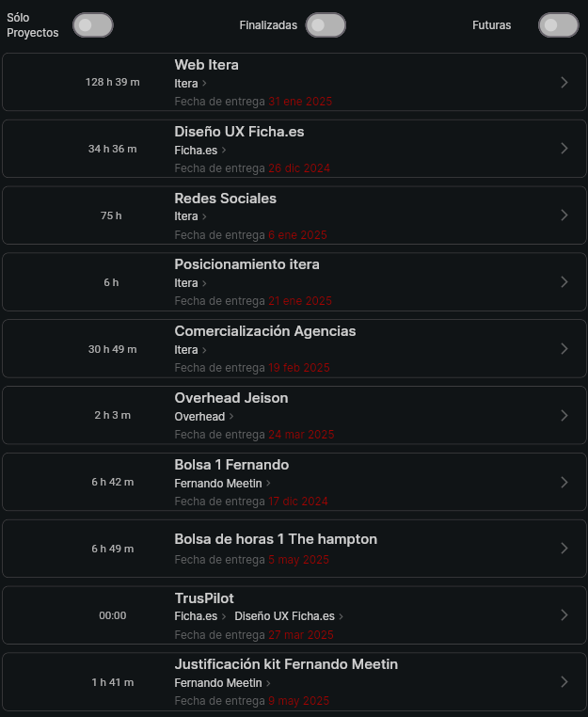588x717 pixels.
Task: Follow the Overhead breadcrumb under Overhead Jeison
Action: click(x=199, y=417)
